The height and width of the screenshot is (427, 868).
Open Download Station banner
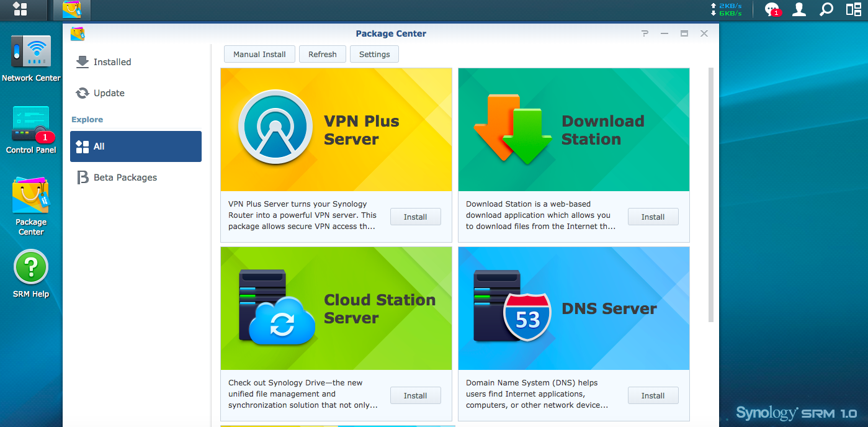tap(574, 130)
